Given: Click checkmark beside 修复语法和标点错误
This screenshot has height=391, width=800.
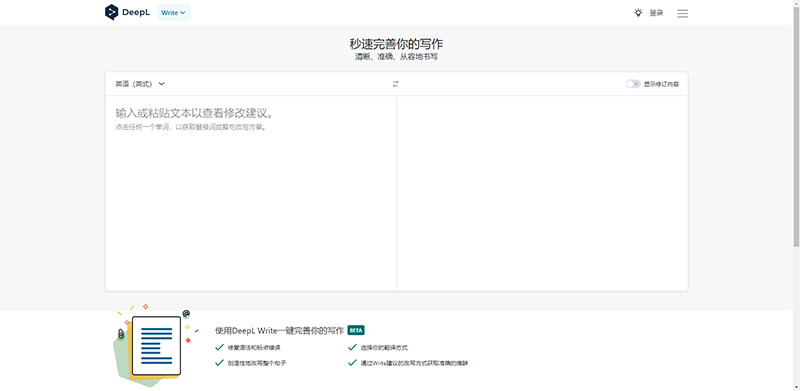Looking at the screenshot, I should [219, 348].
